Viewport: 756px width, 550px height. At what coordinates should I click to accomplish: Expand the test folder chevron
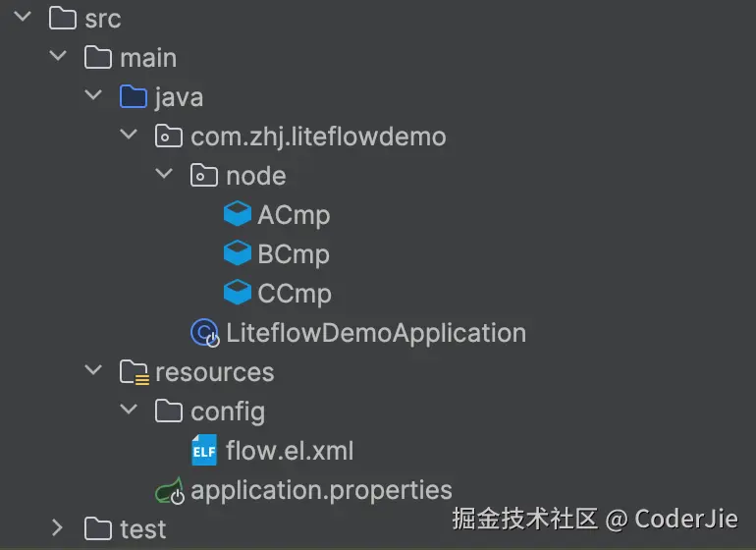click(x=59, y=529)
